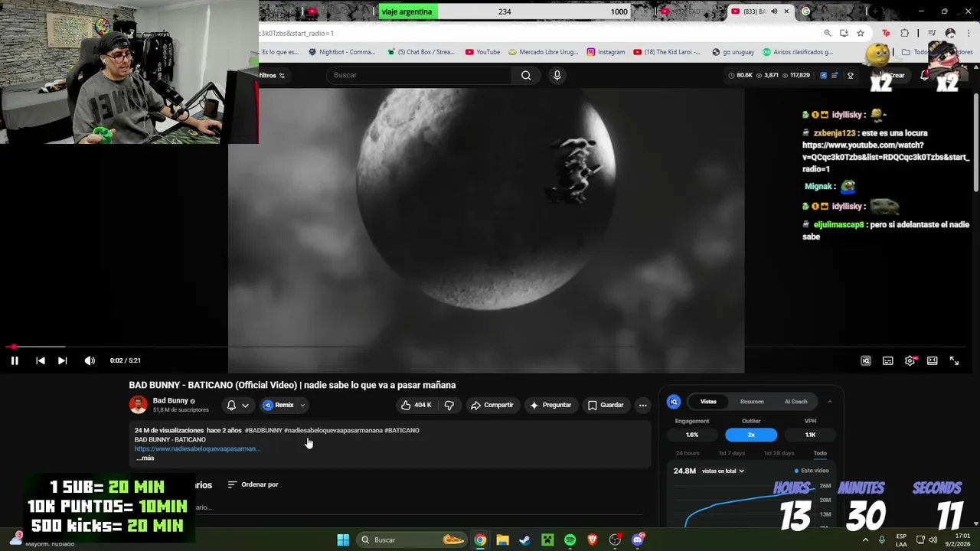
Task: Like the video with 404 K likes
Action: (416, 405)
